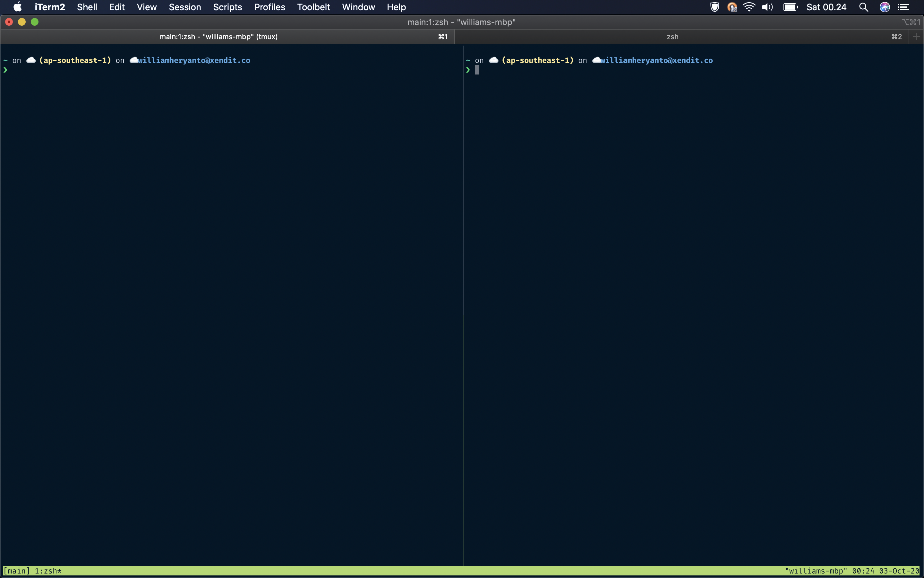Open the Session menu
The width and height of the screenshot is (924, 578).
185,7
